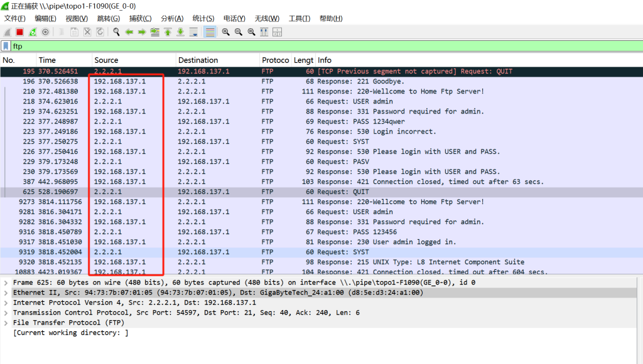Select packet 625 'Request: QUIT'
The image size is (643, 364).
click(321, 192)
